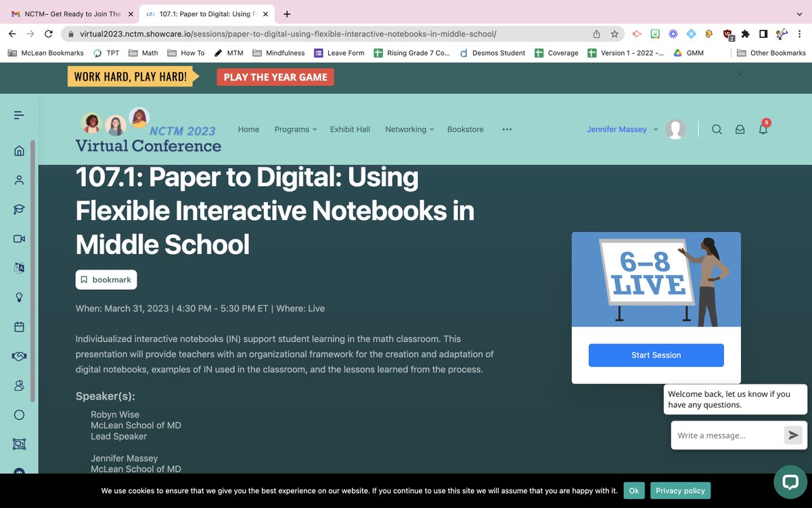
Task: Click the share icon in address bar
Action: [596, 33]
